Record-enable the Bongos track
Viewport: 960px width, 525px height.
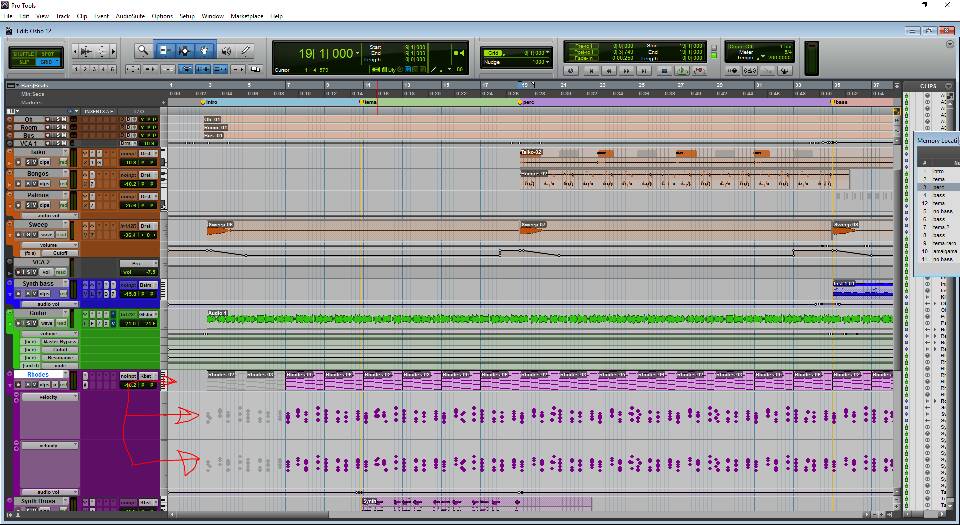click(x=18, y=184)
